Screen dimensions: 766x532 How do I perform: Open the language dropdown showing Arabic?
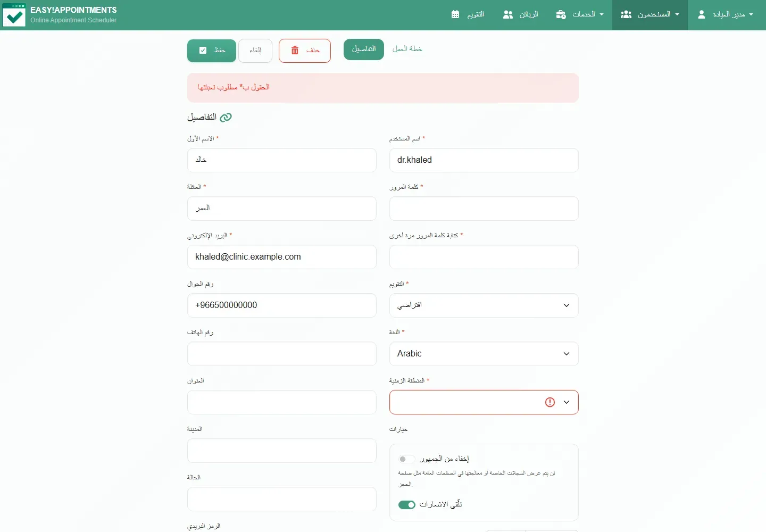pos(484,354)
